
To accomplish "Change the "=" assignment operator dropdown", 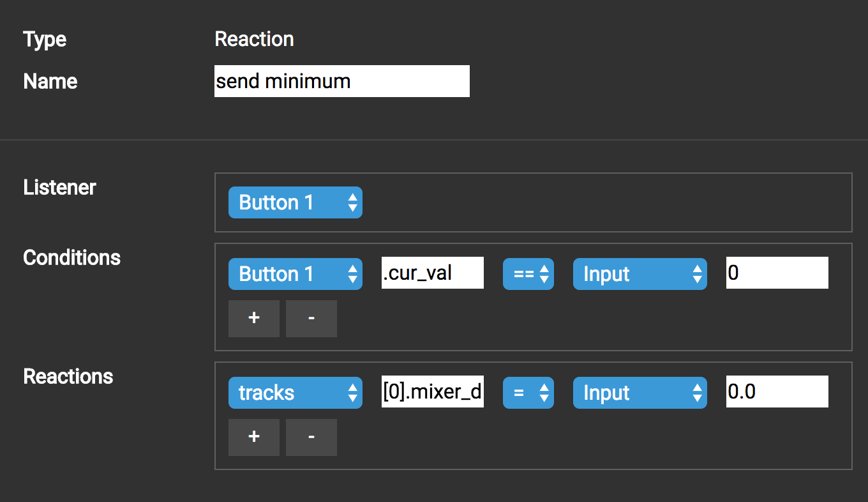I will point(528,393).
